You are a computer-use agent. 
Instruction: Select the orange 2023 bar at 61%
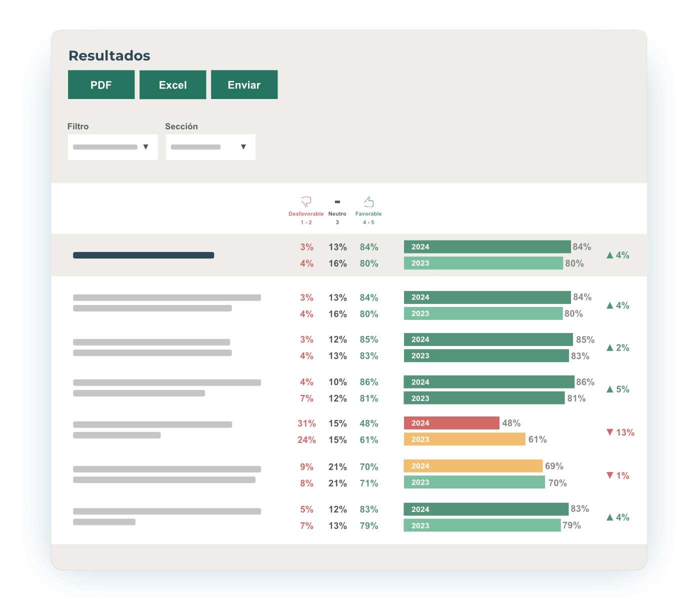pyautogui.click(x=464, y=439)
